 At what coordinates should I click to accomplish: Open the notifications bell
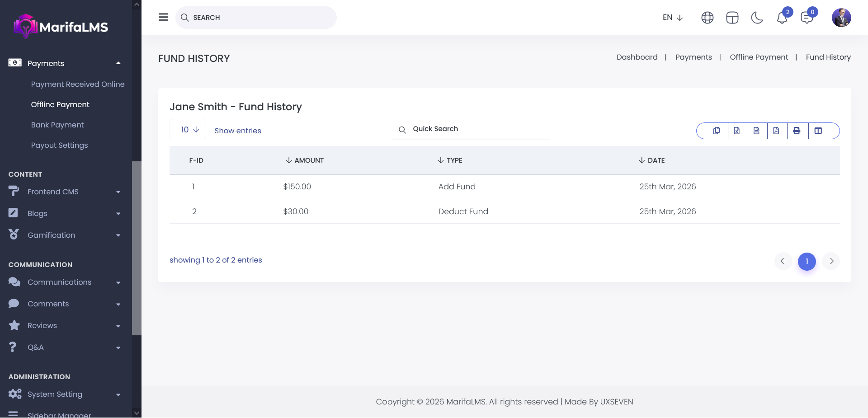[x=782, y=18]
